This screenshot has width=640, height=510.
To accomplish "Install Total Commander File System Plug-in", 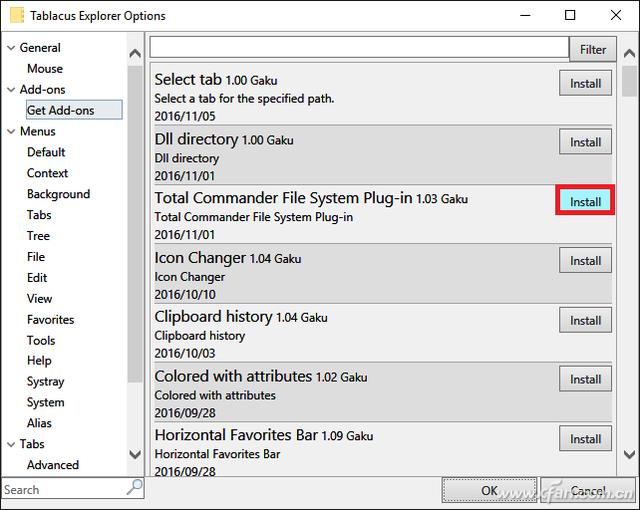I will point(585,202).
